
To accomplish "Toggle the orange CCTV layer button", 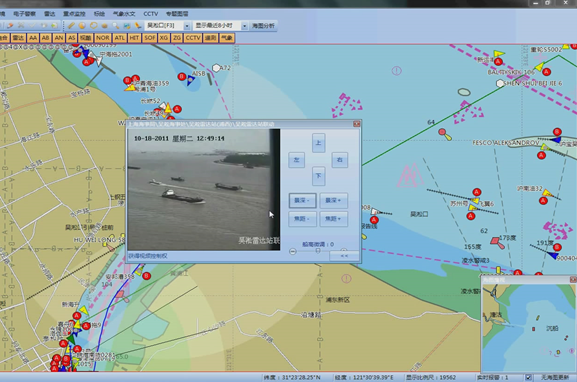I will [x=193, y=38].
